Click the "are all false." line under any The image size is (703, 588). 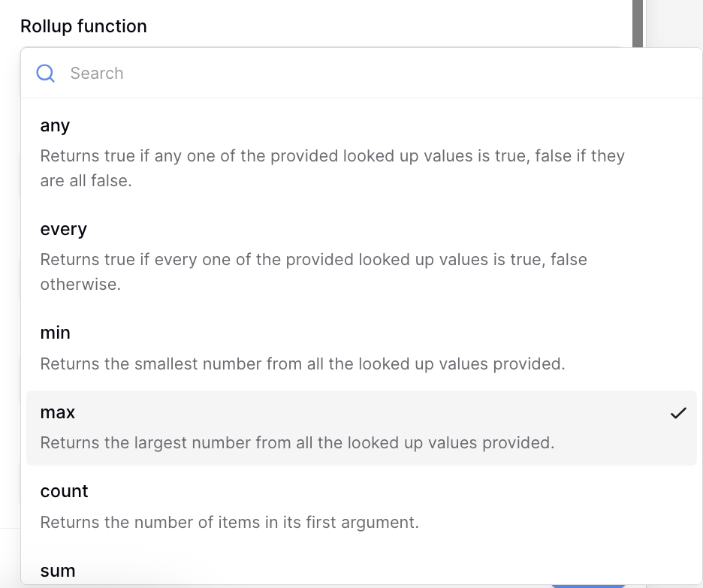click(86, 181)
